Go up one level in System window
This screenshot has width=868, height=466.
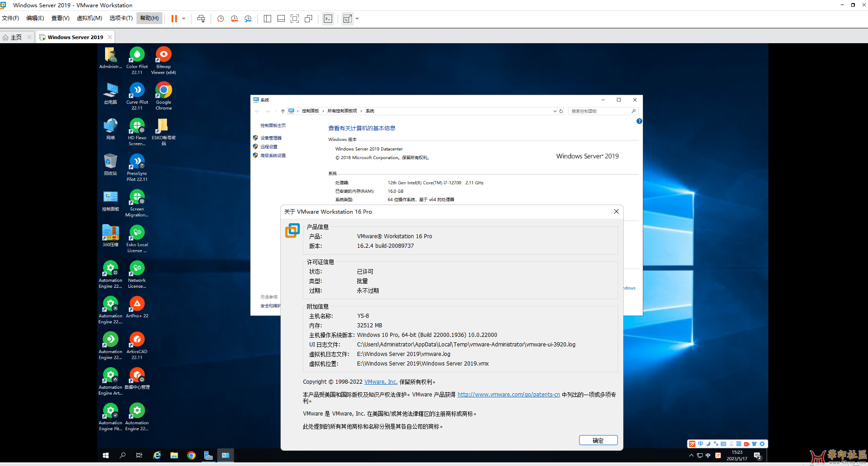click(x=283, y=111)
